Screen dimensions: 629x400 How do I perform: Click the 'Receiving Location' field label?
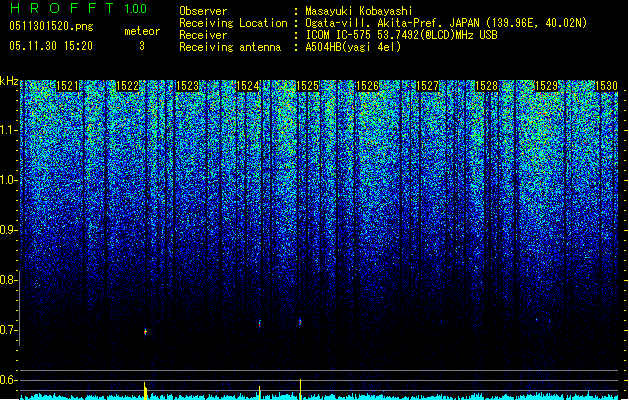coord(233,23)
